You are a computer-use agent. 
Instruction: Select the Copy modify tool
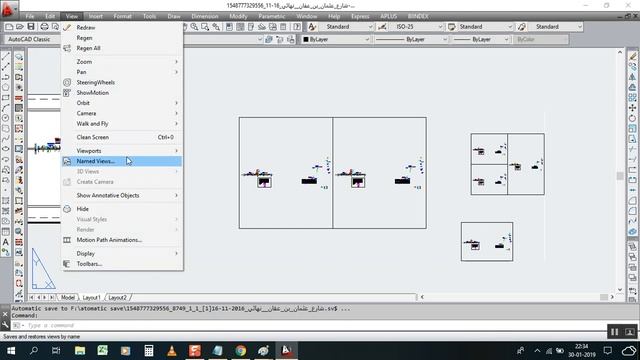[x=632, y=67]
